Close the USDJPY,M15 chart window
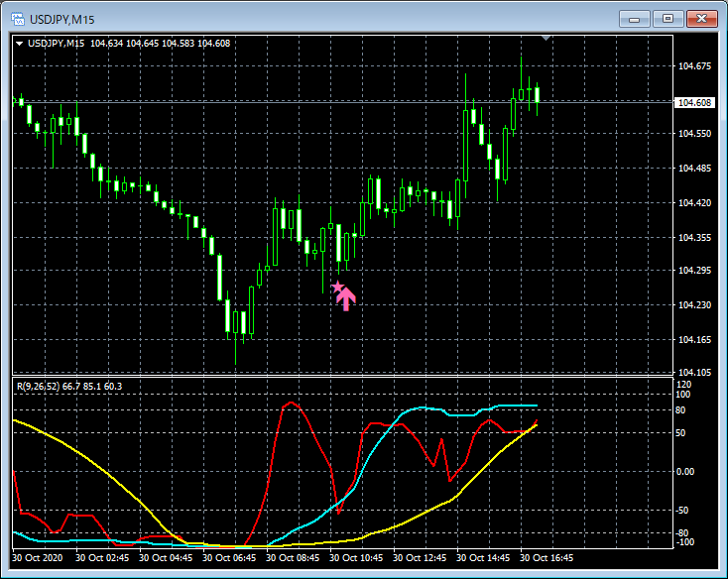Image resolution: width=728 pixels, height=579 pixels. point(702,19)
